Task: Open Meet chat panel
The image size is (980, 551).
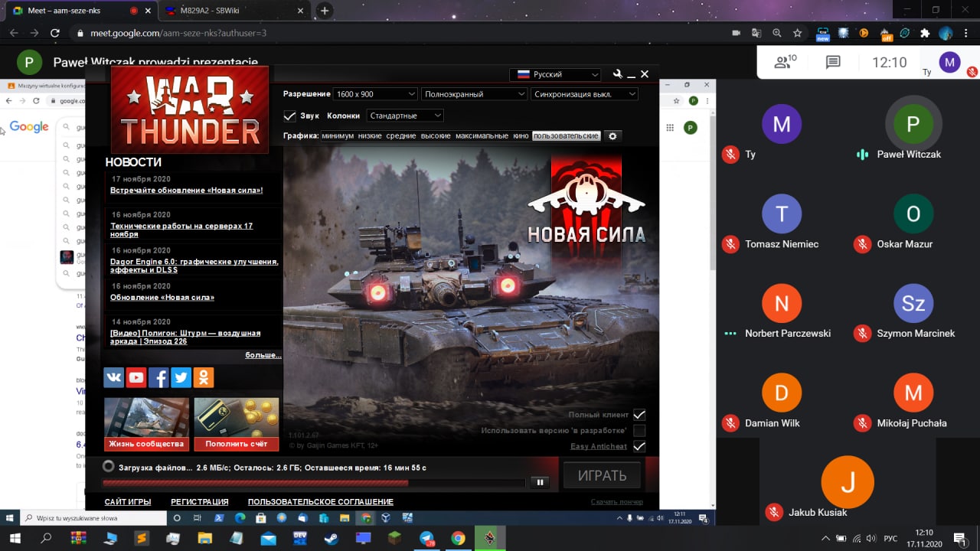Action: click(x=833, y=63)
